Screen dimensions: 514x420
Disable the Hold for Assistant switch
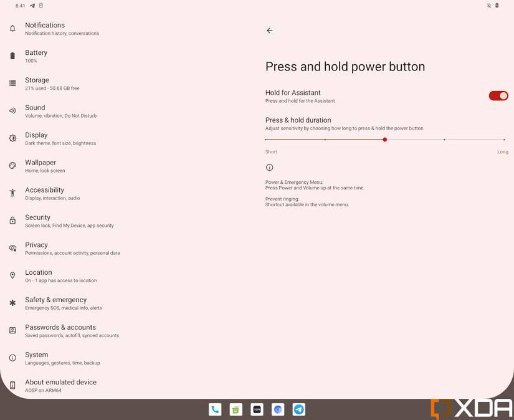pos(498,96)
